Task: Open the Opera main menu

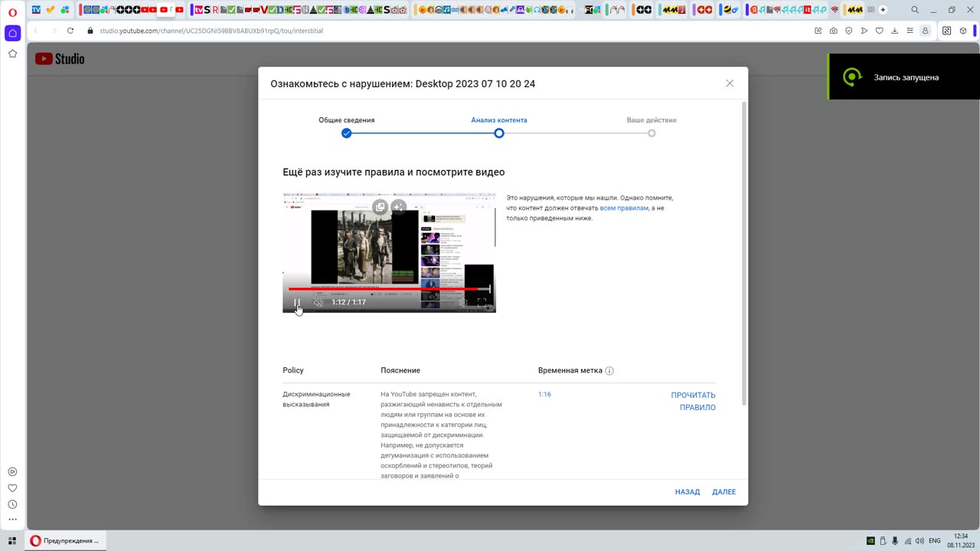Action: pos(12,11)
